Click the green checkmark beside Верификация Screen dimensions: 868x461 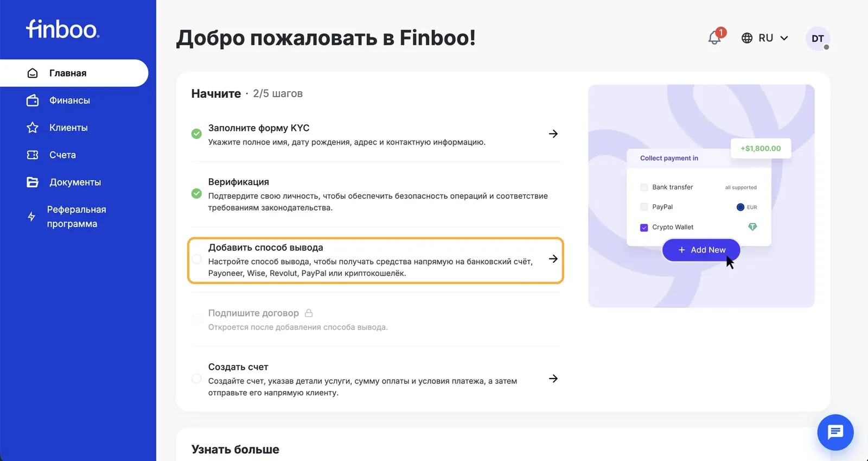(x=196, y=193)
